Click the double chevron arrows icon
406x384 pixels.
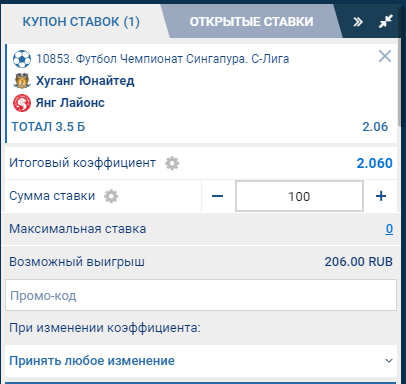coord(358,22)
